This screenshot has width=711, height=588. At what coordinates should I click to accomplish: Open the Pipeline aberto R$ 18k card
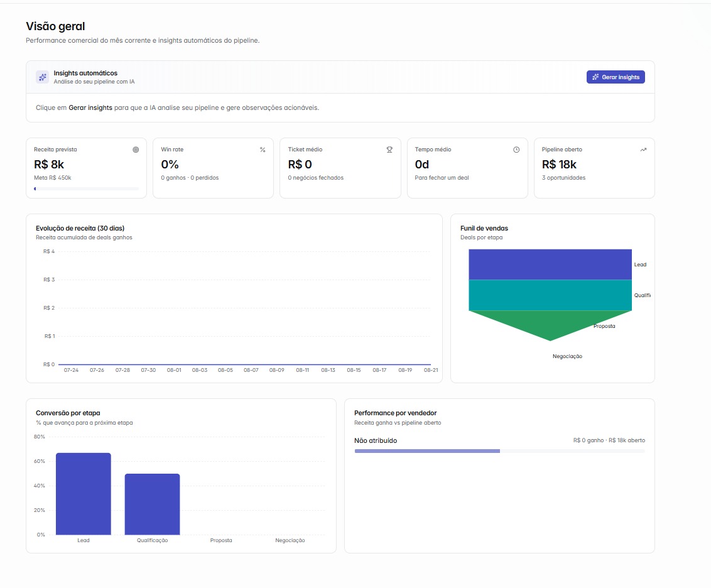[x=594, y=168]
